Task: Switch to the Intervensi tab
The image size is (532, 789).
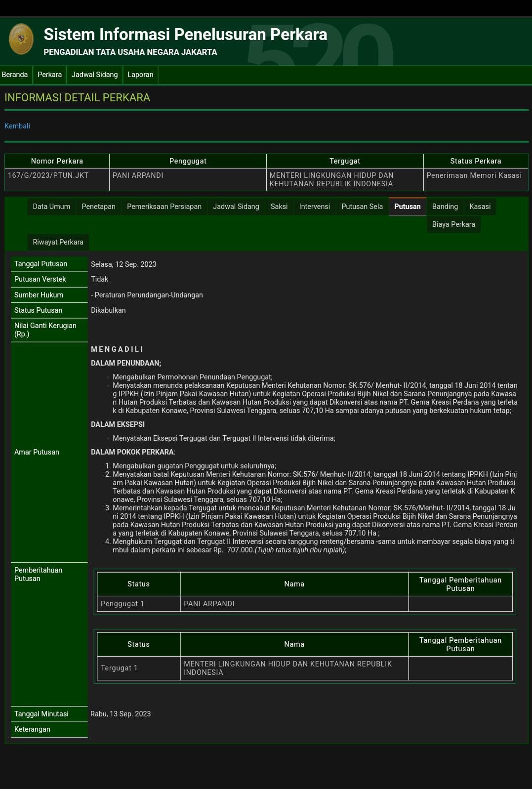Action: click(315, 207)
